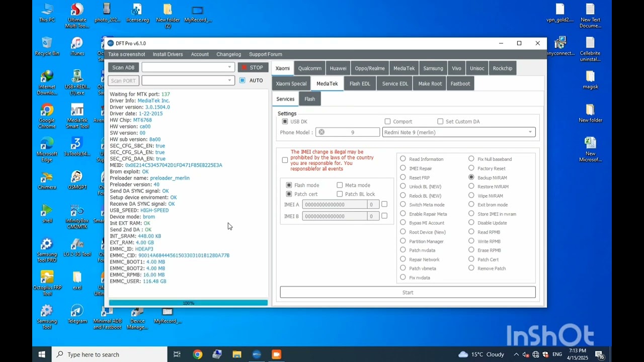Open File Explorer from the taskbar

236,354
